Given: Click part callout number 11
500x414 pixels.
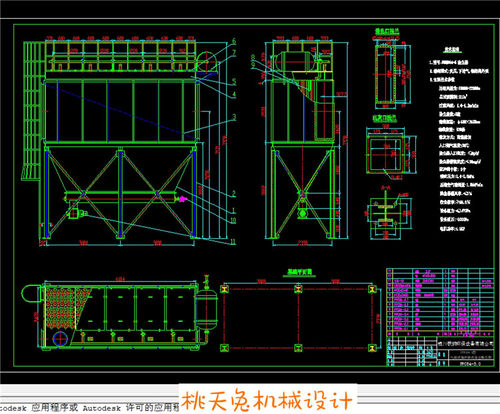Looking at the screenshot, I should pyautogui.click(x=233, y=241).
